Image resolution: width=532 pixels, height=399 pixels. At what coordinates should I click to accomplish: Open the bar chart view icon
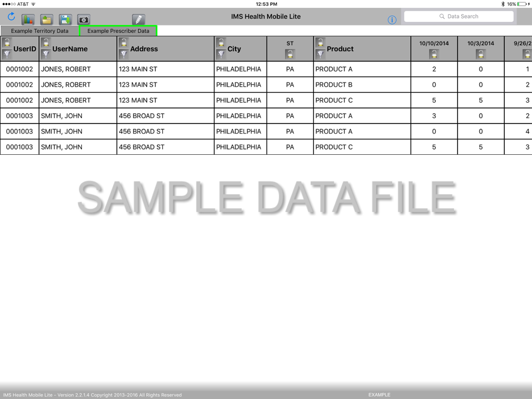28,19
